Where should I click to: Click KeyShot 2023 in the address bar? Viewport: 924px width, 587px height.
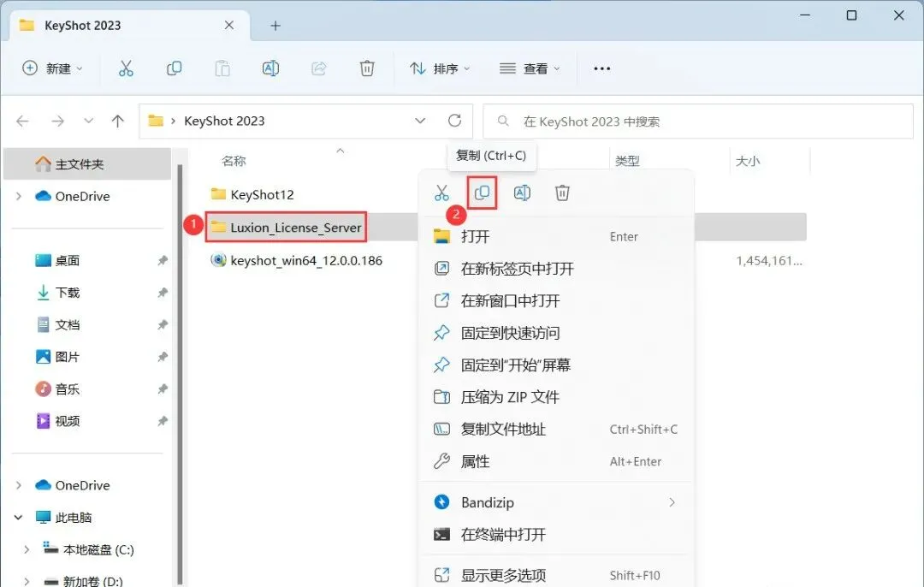pyautogui.click(x=224, y=121)
